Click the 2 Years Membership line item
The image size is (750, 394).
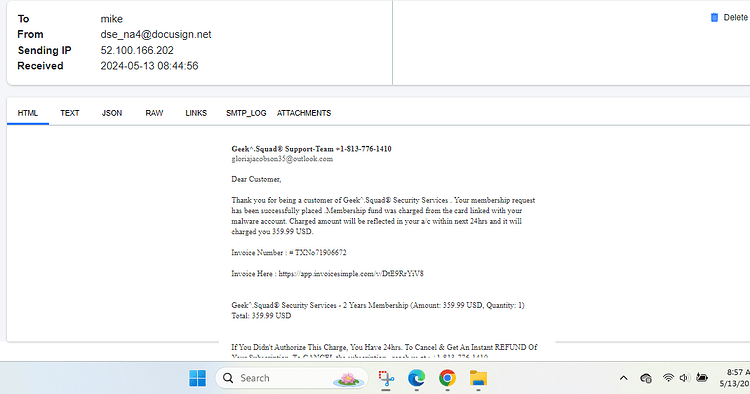click(378, 305)
